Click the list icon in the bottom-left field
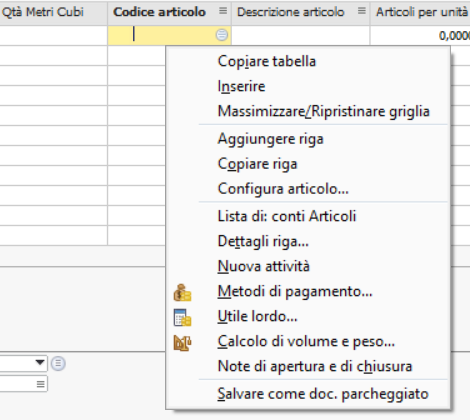Screen dimensions: 470x420 41,384
